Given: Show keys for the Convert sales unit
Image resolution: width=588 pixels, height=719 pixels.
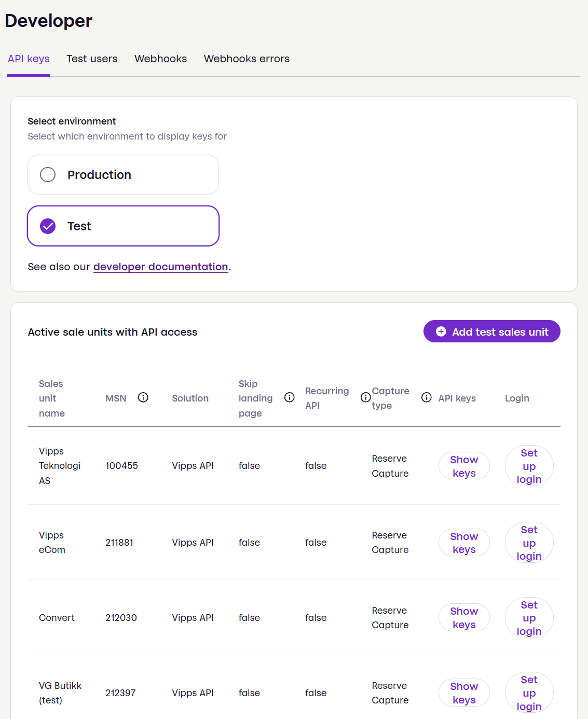Looking at the screenshot, I should coord(463,617).
